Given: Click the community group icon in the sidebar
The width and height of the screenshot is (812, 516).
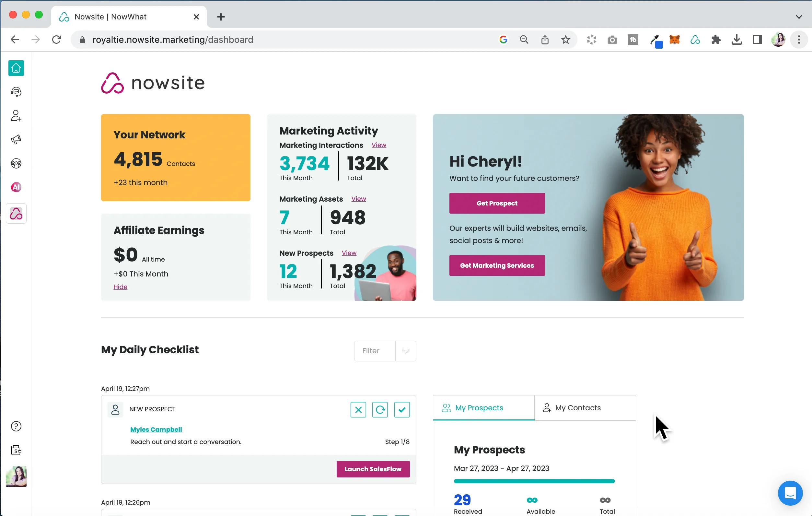Looking at the screenshot, I should click(16, 163).
